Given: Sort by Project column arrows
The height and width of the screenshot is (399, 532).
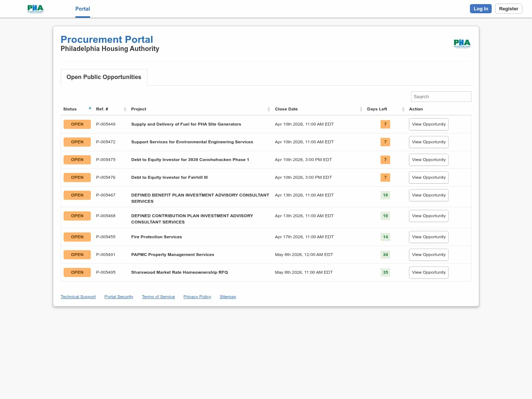Looking at the screenshot, I should [x=269, y=109].
